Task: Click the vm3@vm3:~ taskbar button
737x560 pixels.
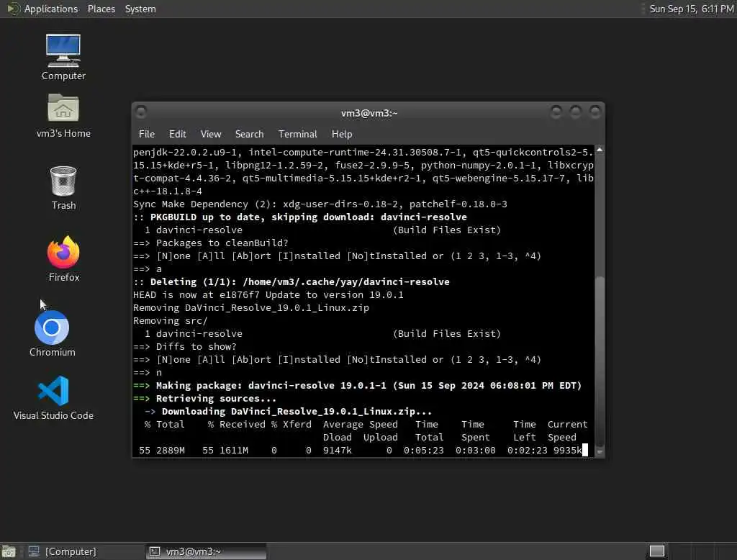Action: pos(206,551)
